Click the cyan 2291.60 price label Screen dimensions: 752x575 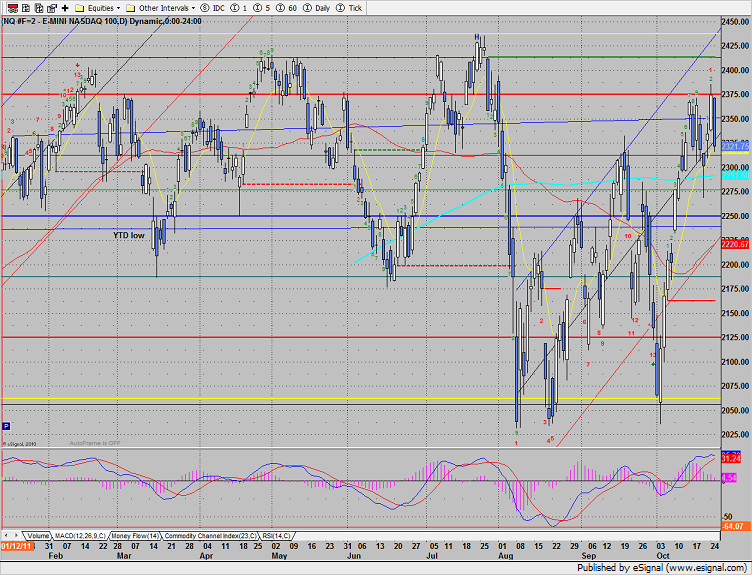point(735,176)
